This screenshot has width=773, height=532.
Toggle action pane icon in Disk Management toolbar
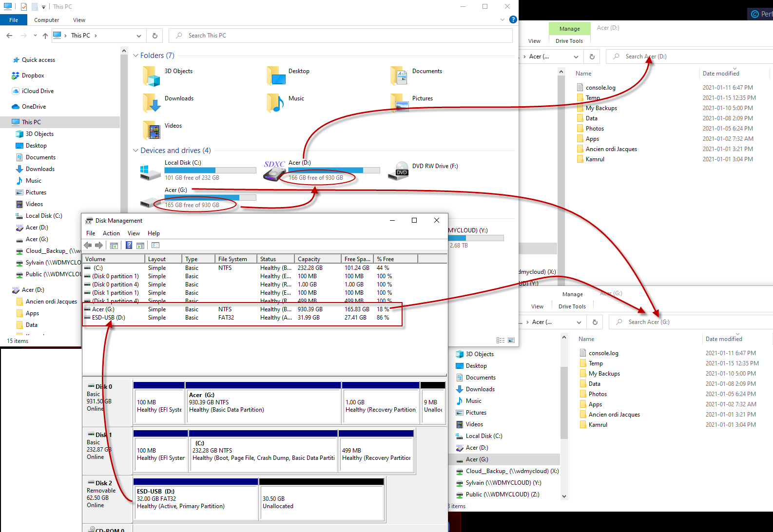[140, 245]
